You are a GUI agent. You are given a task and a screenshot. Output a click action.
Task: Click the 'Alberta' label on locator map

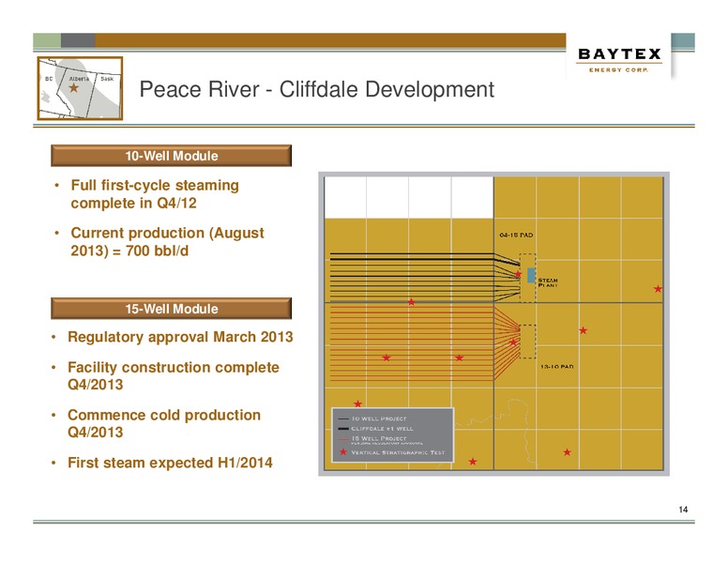(79, 79)
